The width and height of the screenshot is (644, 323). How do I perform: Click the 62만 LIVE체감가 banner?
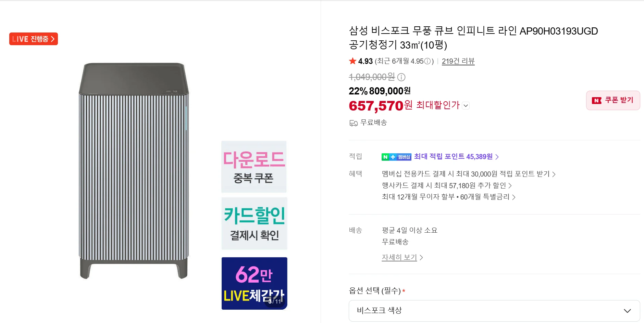(254, 283)
